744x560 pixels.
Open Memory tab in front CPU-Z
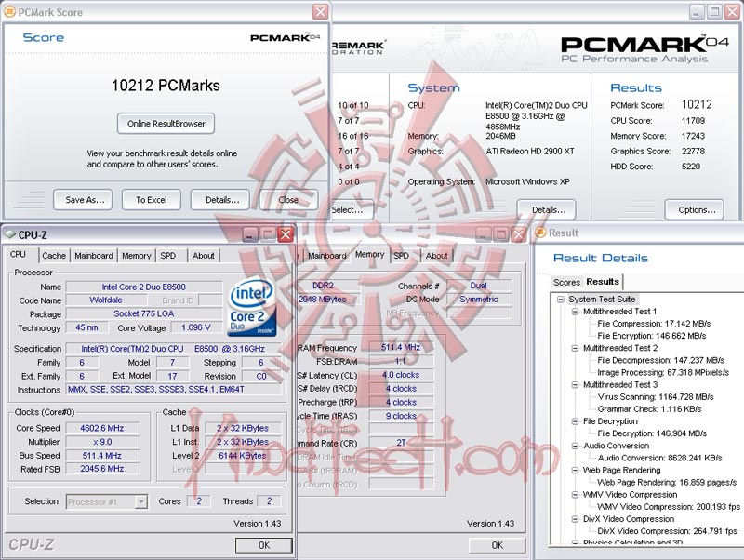[136, 256]
